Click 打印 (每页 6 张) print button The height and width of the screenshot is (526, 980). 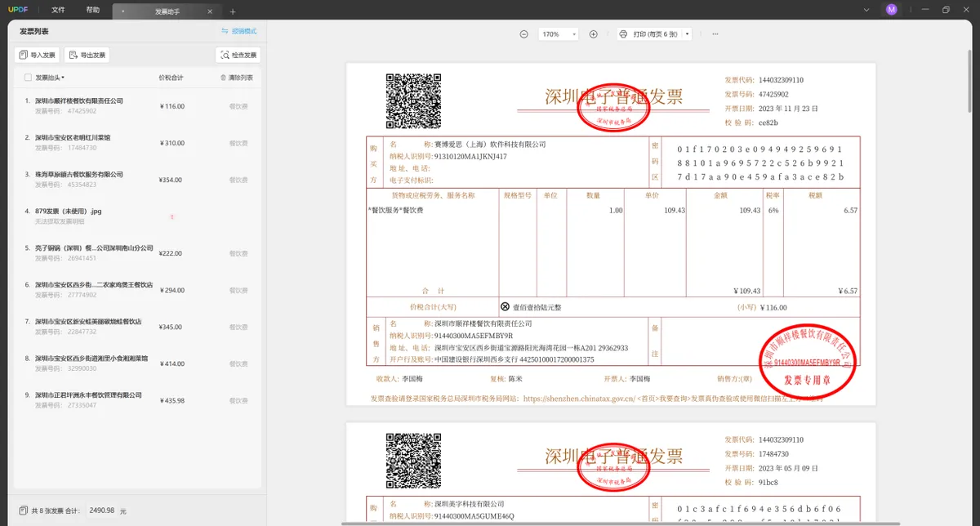tap(648, 34)
